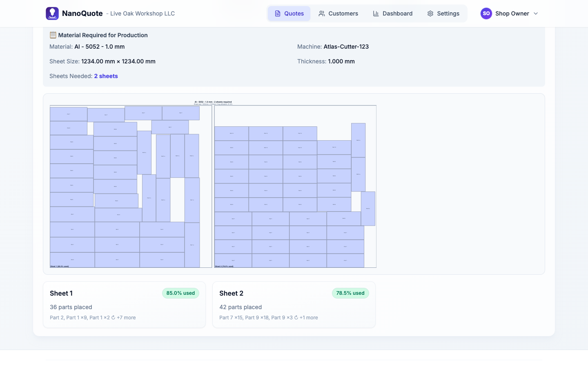Image resolution: width=588 pixels, height=368 pixels.
Task: Click the green 85.0% used badge
Action: point(180,293)
